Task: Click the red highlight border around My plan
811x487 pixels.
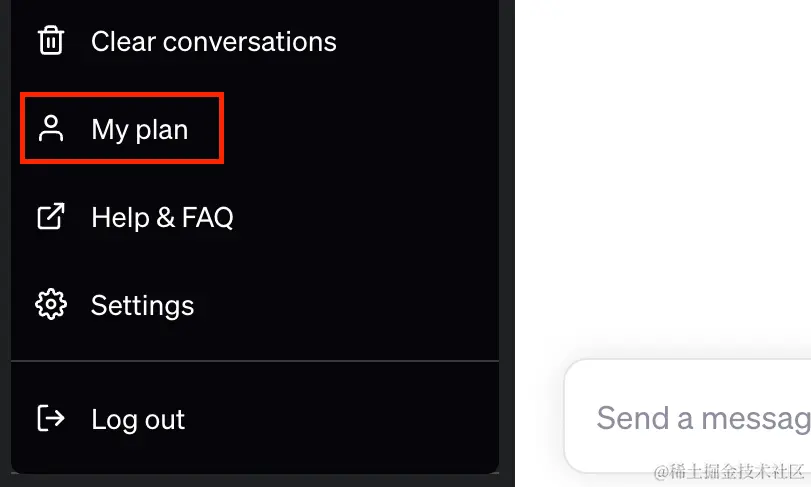Action: click(x=122, y=95)
